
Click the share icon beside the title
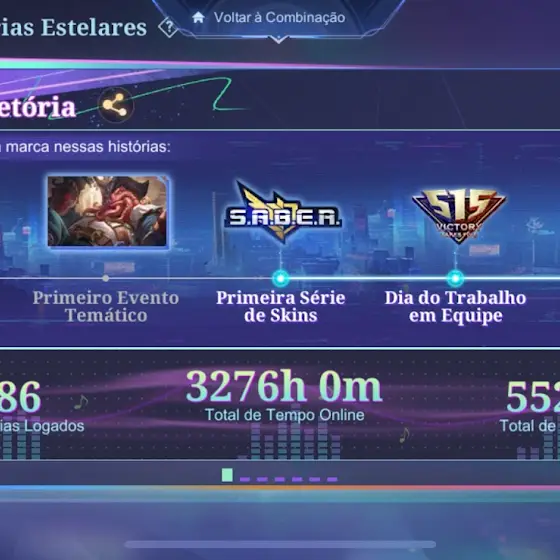pyautogui.click(x=115, y=105)
